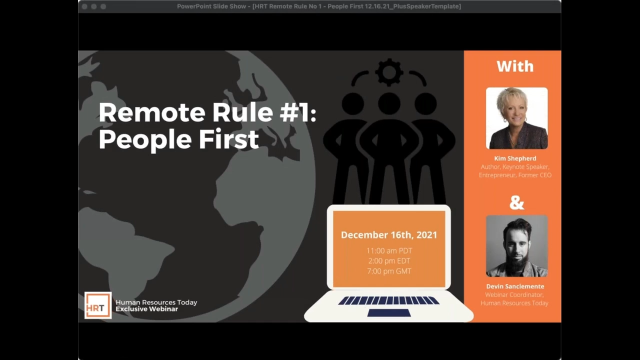Screen dimensions: 640x360
Task: Click Kim Shepherd's portrait photo
Action: point(517,118)
